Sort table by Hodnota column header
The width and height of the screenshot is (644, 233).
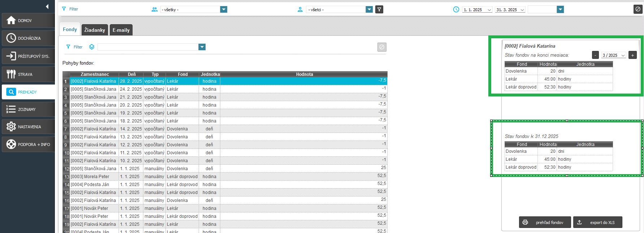[304, 74]
